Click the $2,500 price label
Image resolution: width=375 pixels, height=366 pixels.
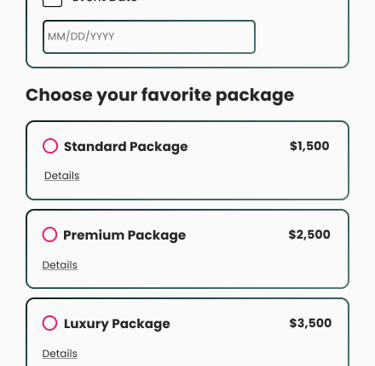tap(309, 235)
